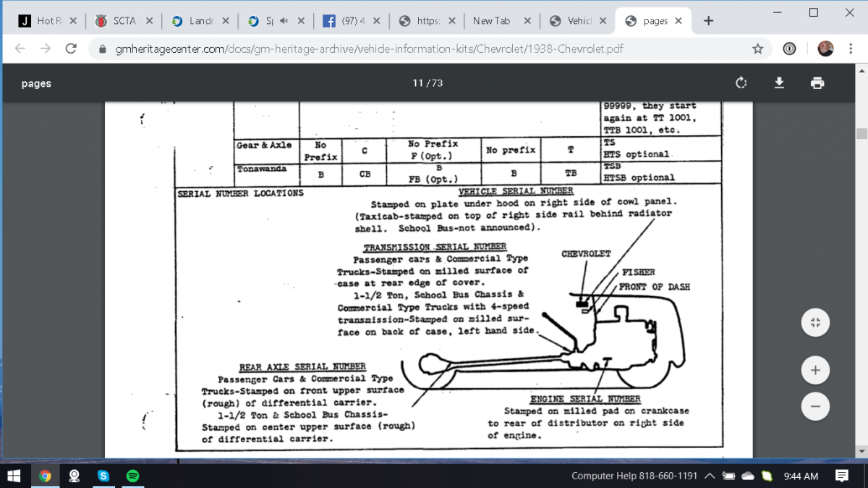Close the Hot R tab

coord(73,21)
